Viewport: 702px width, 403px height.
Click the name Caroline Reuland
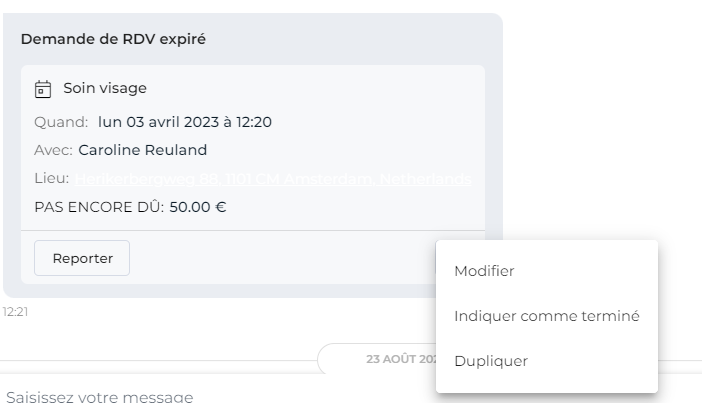pos(142,150)
